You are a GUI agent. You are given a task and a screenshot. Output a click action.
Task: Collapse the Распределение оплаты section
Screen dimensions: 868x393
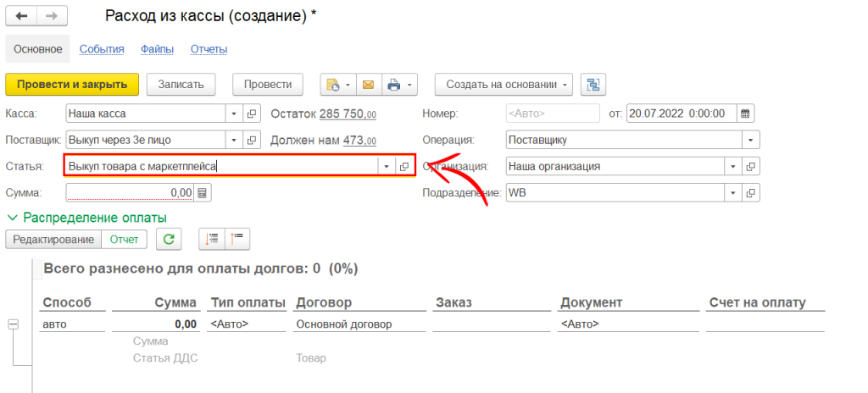click(12, 218)
